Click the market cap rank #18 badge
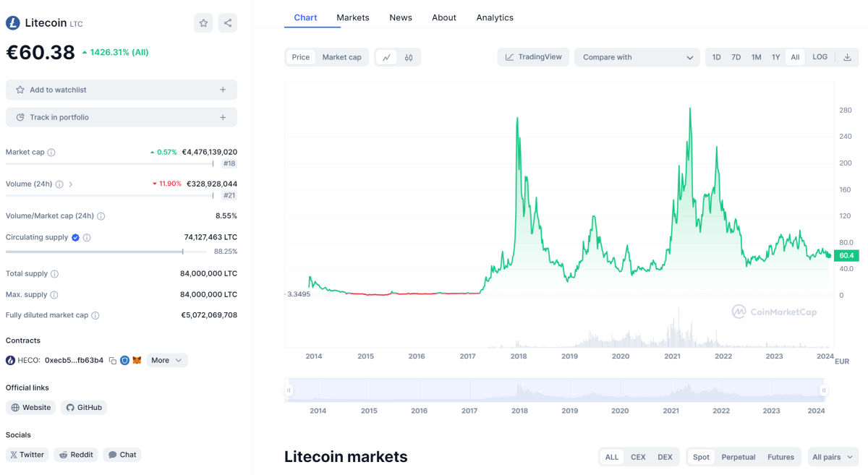 (229, 163)
